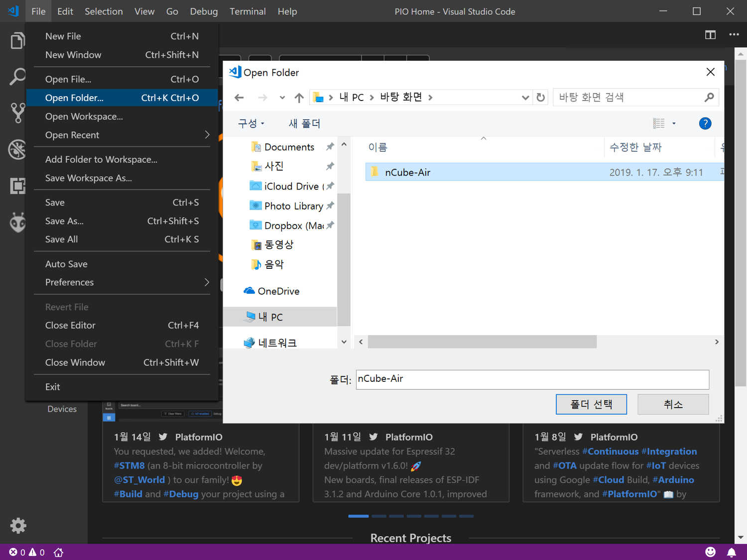This screenshot has width=747, height=560.
Task: Select Open Folder... menu entry
Action: tap(122, 98)
